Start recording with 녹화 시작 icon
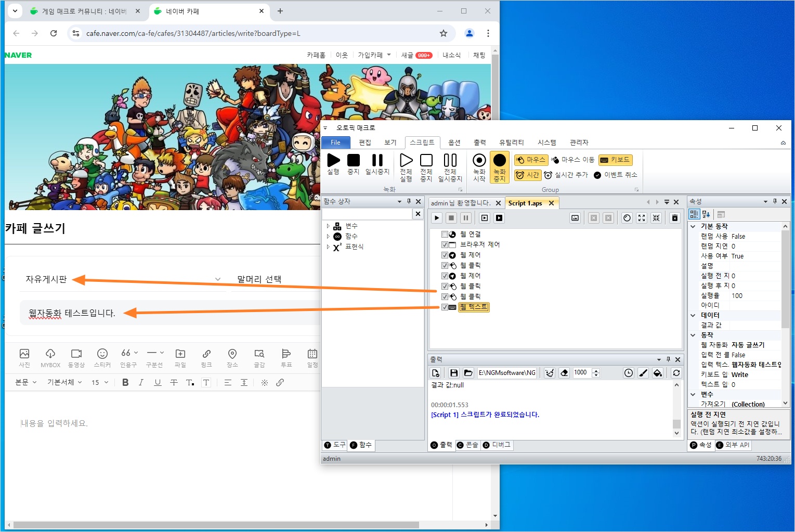The height and width of the screenshot is (532, 795). (479, 160)
